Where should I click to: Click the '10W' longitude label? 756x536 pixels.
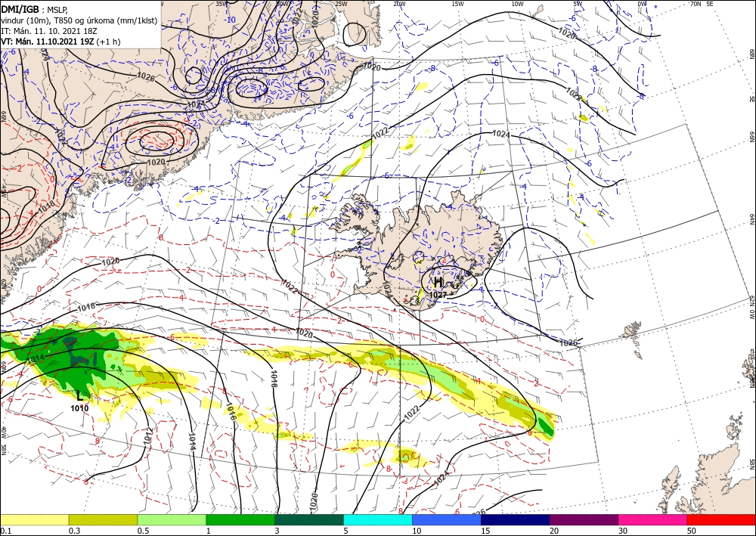(x=517, y=4)
